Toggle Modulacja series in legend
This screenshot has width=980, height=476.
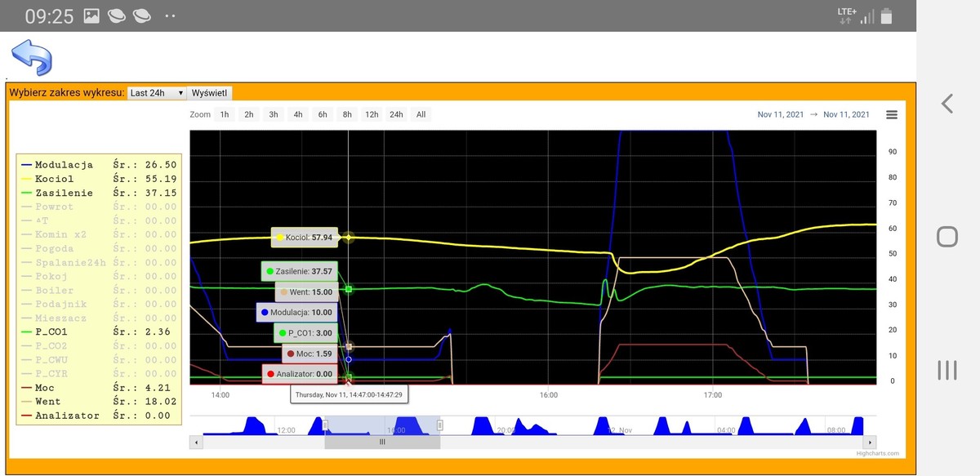pos(64,165)
